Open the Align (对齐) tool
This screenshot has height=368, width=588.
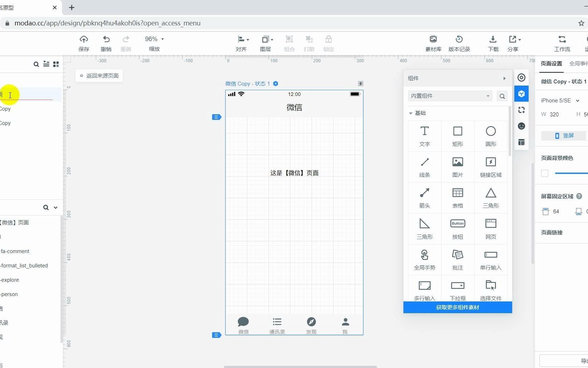tap(243, 39)
